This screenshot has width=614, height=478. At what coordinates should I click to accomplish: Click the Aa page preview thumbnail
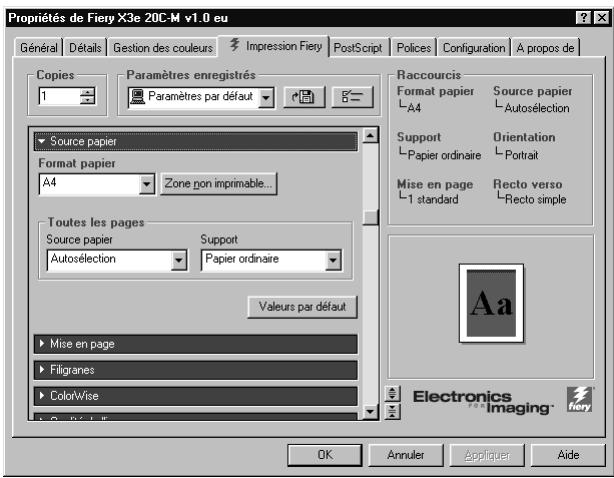pyautogui.click(x=491, y=303)
